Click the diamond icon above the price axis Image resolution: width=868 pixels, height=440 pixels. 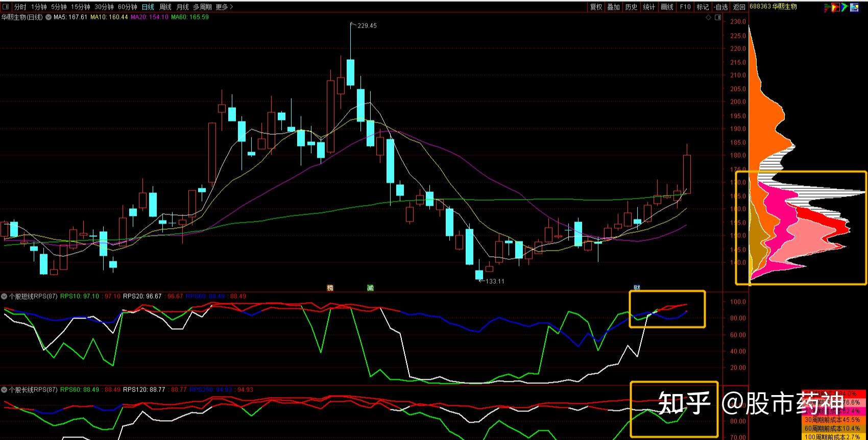708,17
